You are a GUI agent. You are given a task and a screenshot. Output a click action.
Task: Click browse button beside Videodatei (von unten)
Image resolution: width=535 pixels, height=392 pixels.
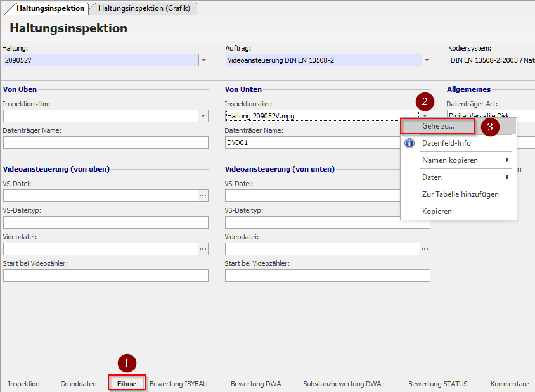425,249
